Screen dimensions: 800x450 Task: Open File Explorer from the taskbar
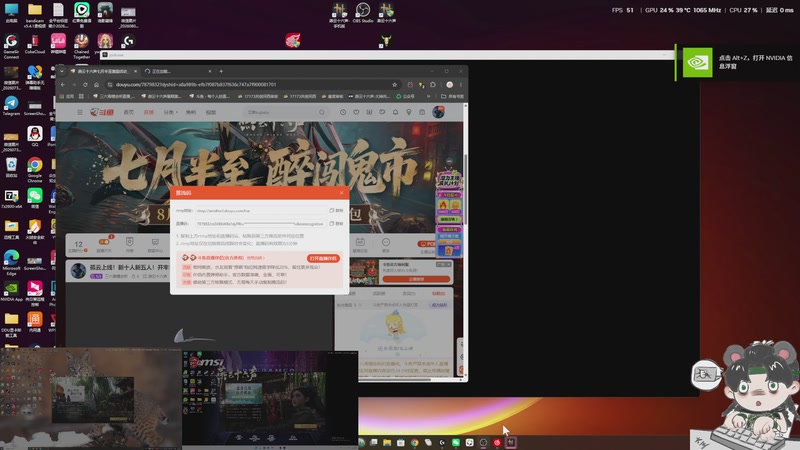click(387, 442)
